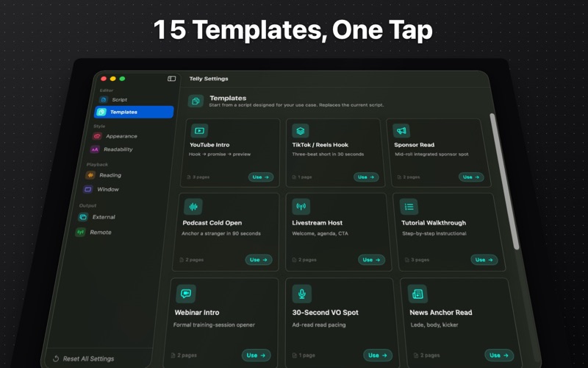Click the Window rectangle icon
Image resolution: width=588 pixels, height=368 pixels.
pos(87,189)
